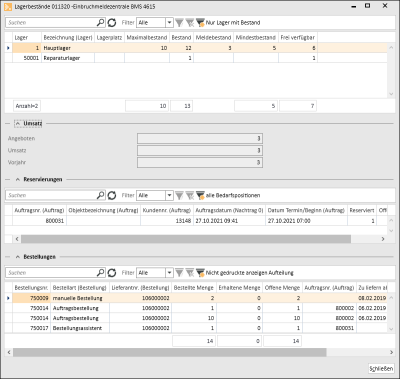Open Filter dropdown in Bestellungen section
This screenshot has width=400, height=380.
click(x=169, y=273)
